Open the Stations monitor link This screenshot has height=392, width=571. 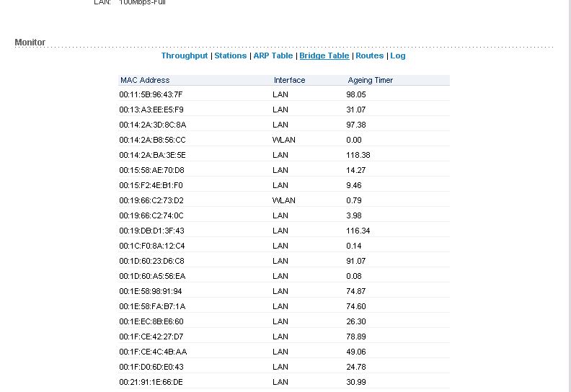pyautogui.click(x=230, y=55)
